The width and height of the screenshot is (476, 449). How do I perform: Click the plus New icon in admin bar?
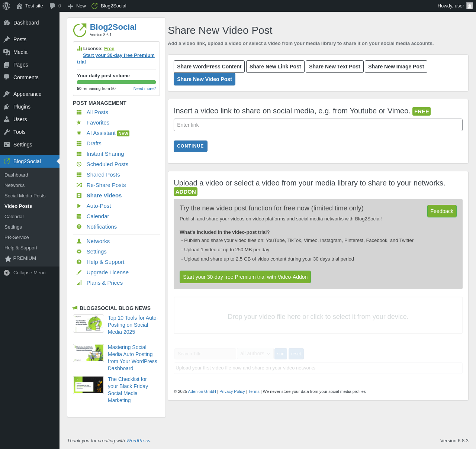(x=70, y=6)
